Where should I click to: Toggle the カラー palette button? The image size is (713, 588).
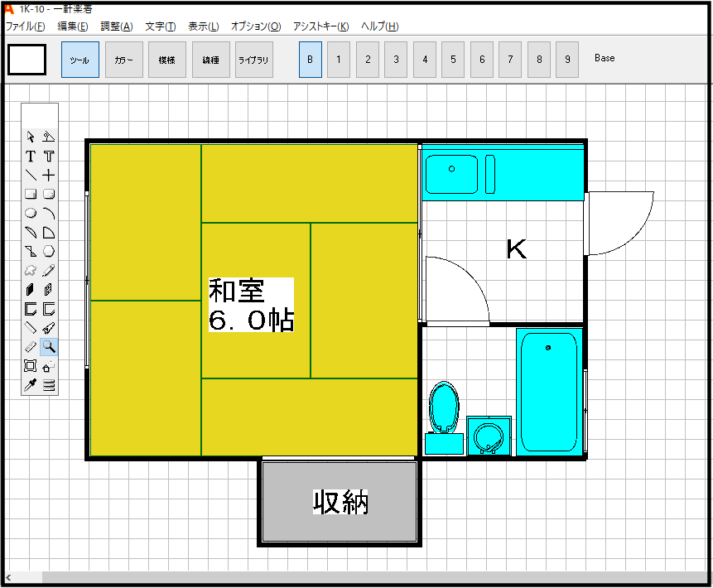coord(124,60)
